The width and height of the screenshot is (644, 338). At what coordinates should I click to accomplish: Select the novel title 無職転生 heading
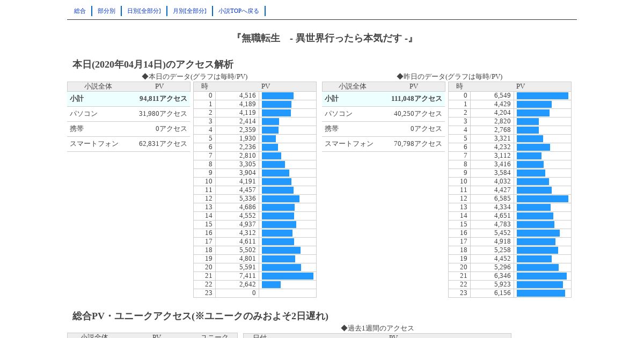point(324,38)
